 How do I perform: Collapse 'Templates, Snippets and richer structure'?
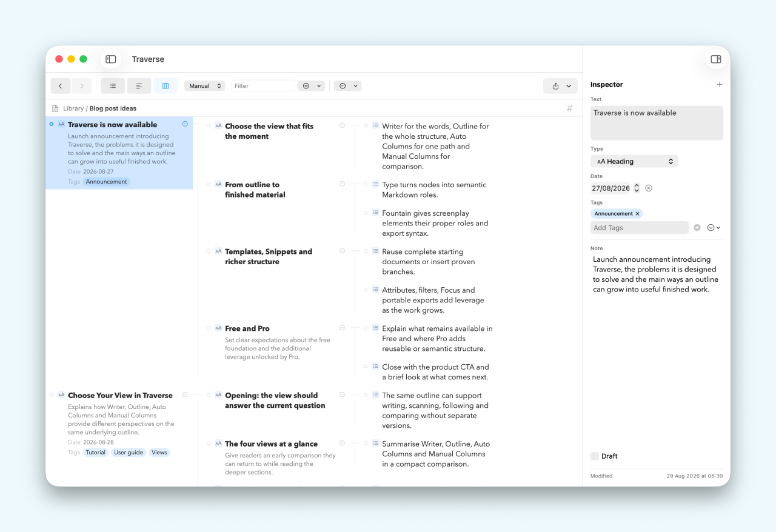(342, 251)
